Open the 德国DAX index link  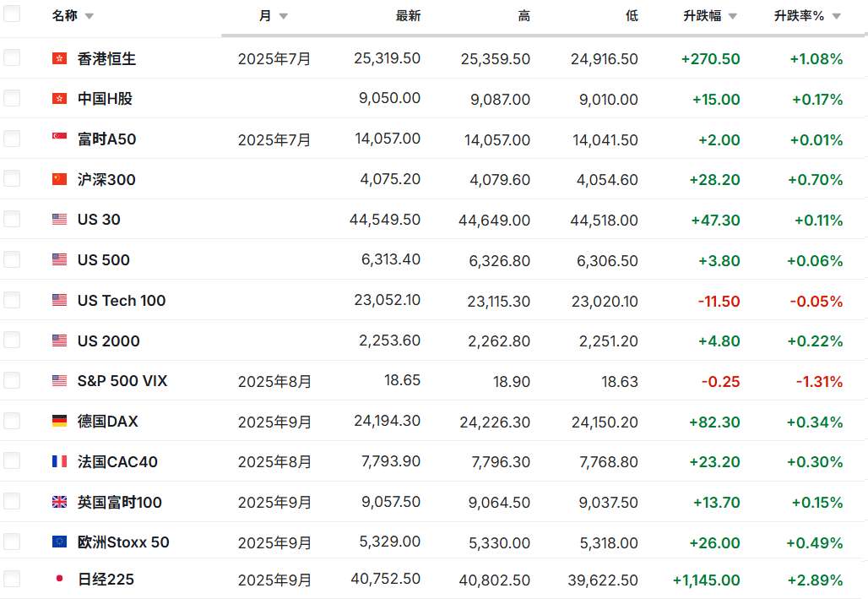108,421
